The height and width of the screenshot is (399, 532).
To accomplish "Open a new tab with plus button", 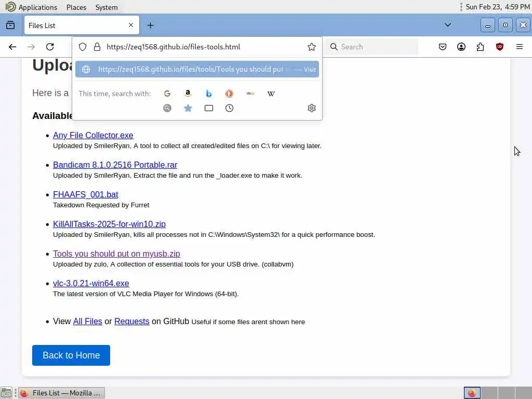I will point(150,25).
